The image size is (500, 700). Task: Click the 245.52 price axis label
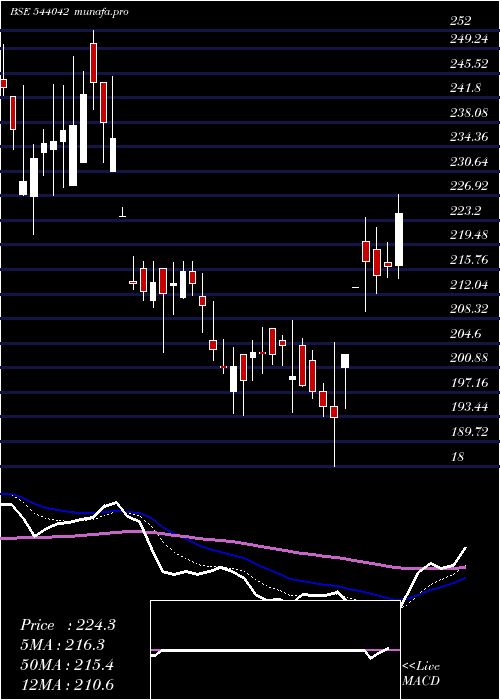pos(468,64)
